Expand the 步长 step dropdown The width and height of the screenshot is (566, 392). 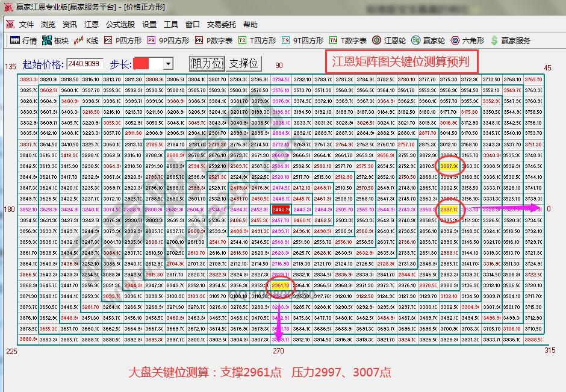(x=169, y=63)
